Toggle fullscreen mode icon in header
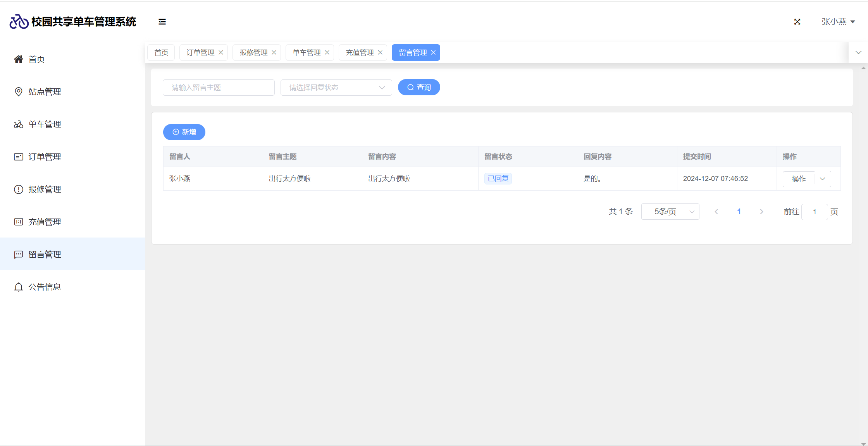This screenshot has height=446, width=868. coord(797,22)
